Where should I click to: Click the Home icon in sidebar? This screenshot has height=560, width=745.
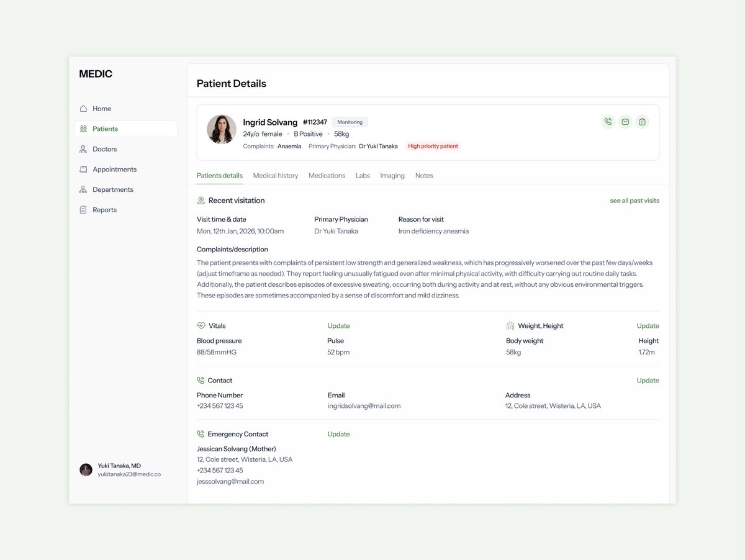click(83, 109)
